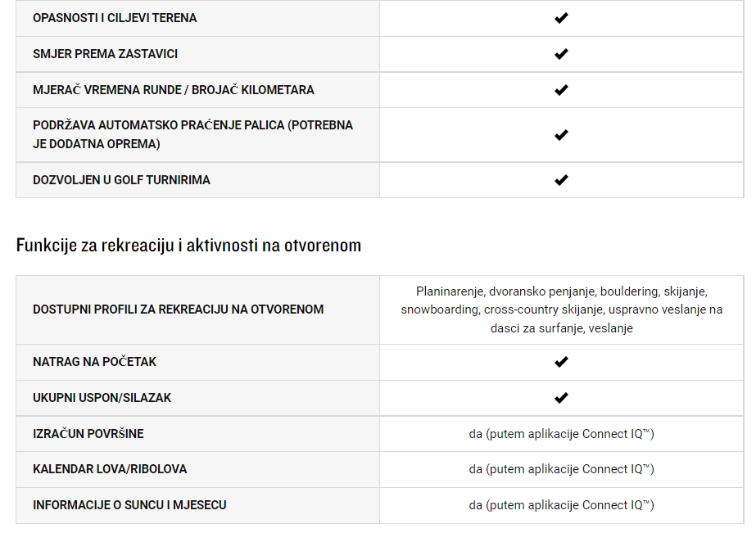This screenshot has height=533, width=756.
Task: Click the Informacije o Suncu i Mjesecu label
Action: [129, 505]
